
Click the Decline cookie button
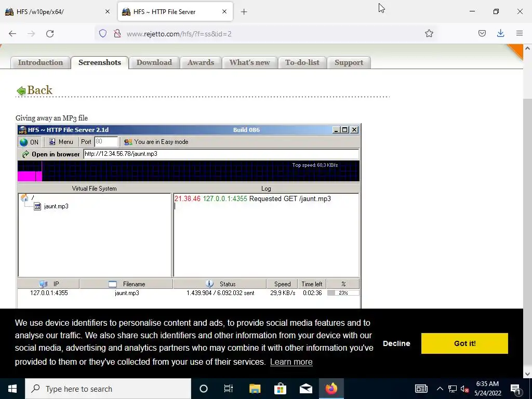tap(396, 343)
